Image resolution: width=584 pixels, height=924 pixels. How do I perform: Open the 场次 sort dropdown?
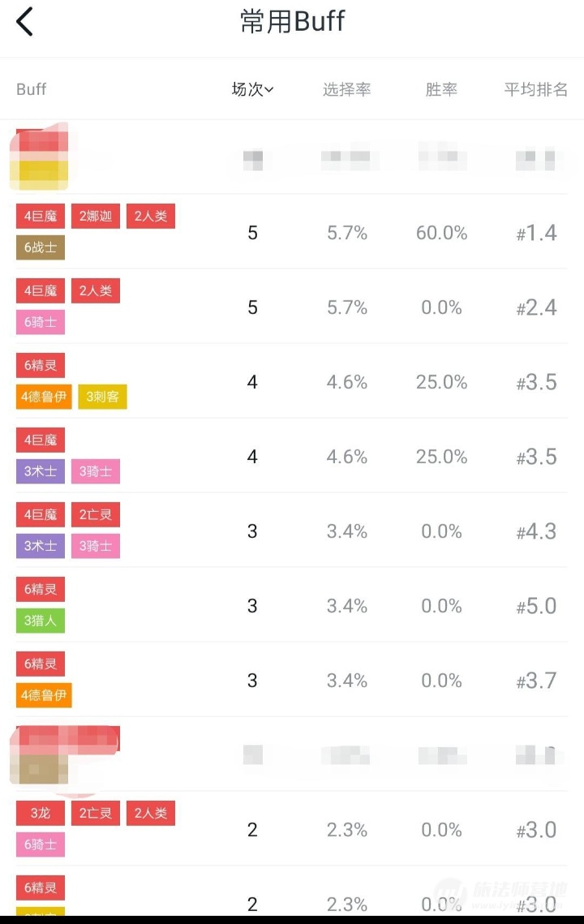pos(252,89)
